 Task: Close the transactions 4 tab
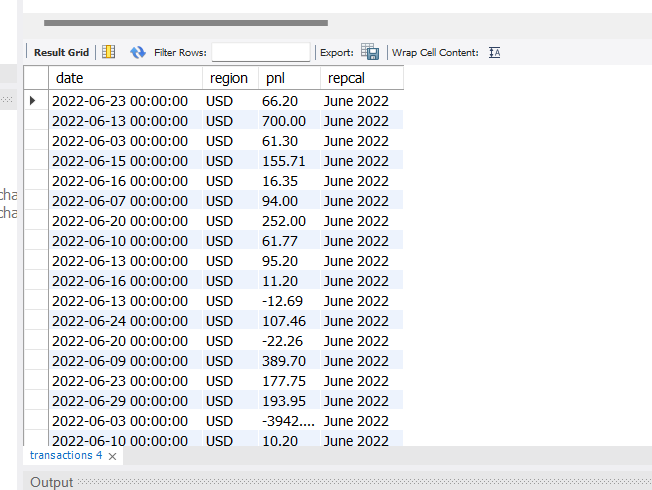(113, 456)
